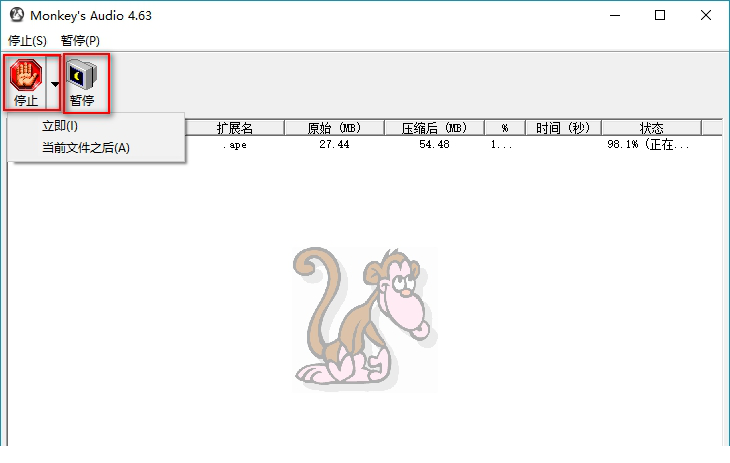Minimize the Monkey's Audio window

click(x=614, y=16)
